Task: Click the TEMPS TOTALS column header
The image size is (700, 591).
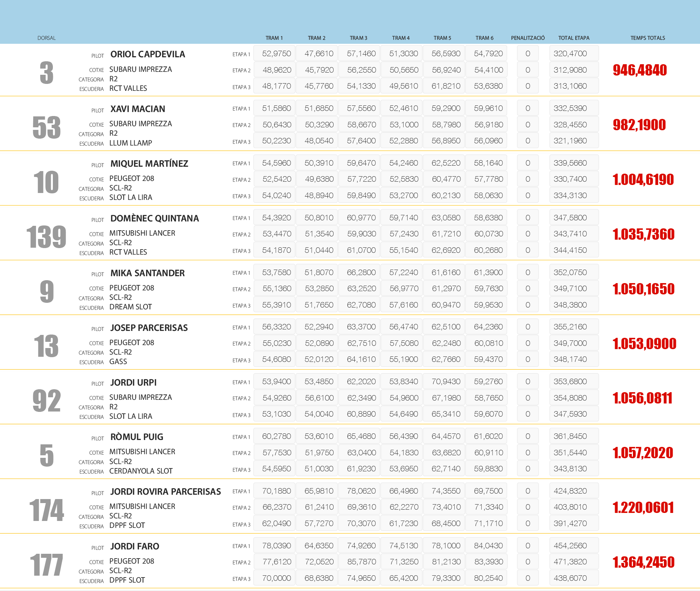Action: pyautogui.click(x=647, y=38)
